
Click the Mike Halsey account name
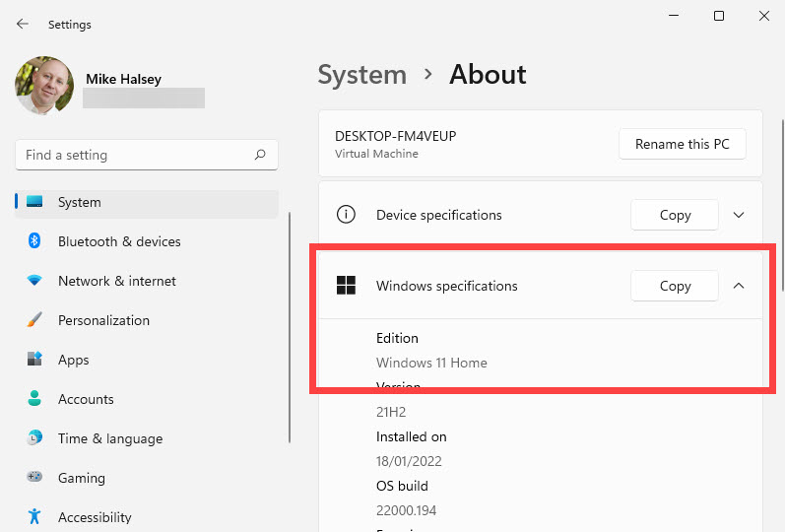(x=124, y=79)
